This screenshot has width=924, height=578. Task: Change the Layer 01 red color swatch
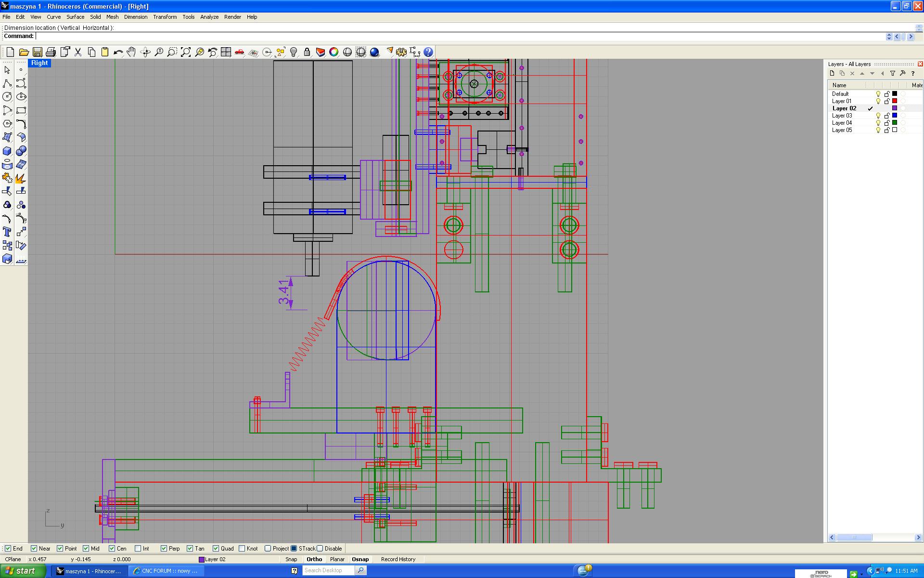point(895,101)
